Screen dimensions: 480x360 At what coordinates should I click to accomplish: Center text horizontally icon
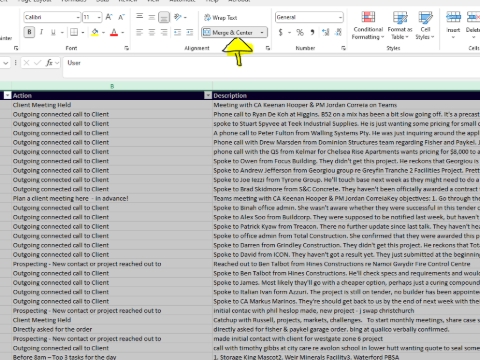[152, 32]
